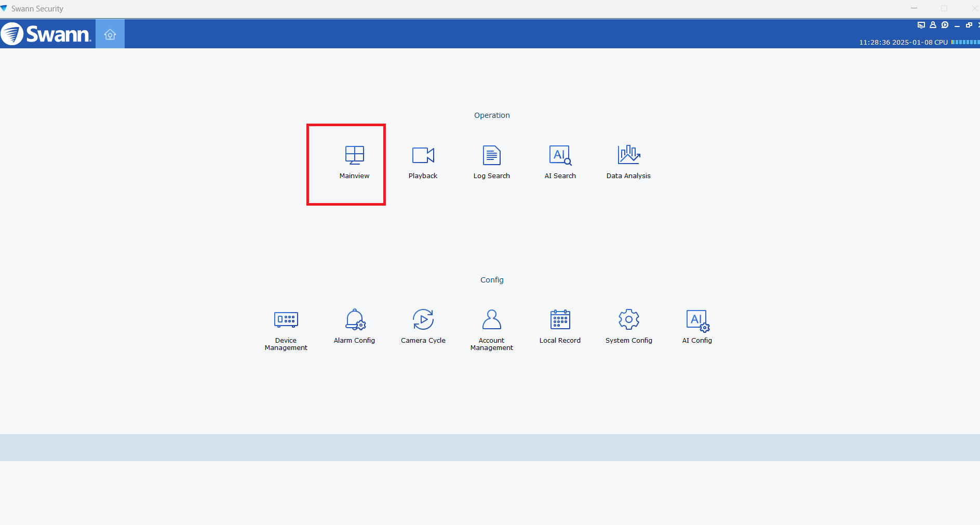Image resolution: width=980 pixels, height=525 pixels.
Task: Click the CPU usage indicator bar
Action: coord(966,42)
